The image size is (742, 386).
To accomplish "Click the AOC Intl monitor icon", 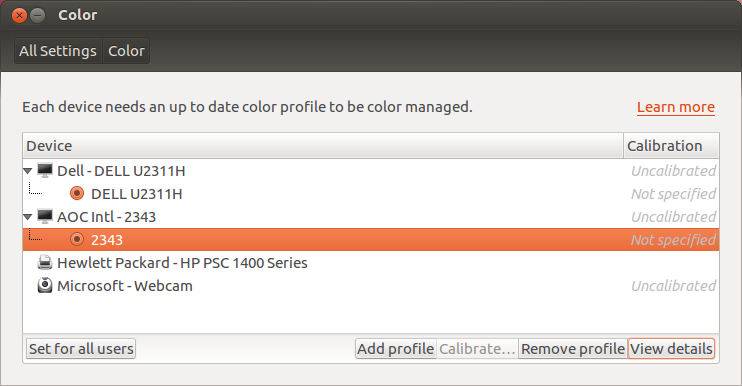I will (x=45, y=217).
